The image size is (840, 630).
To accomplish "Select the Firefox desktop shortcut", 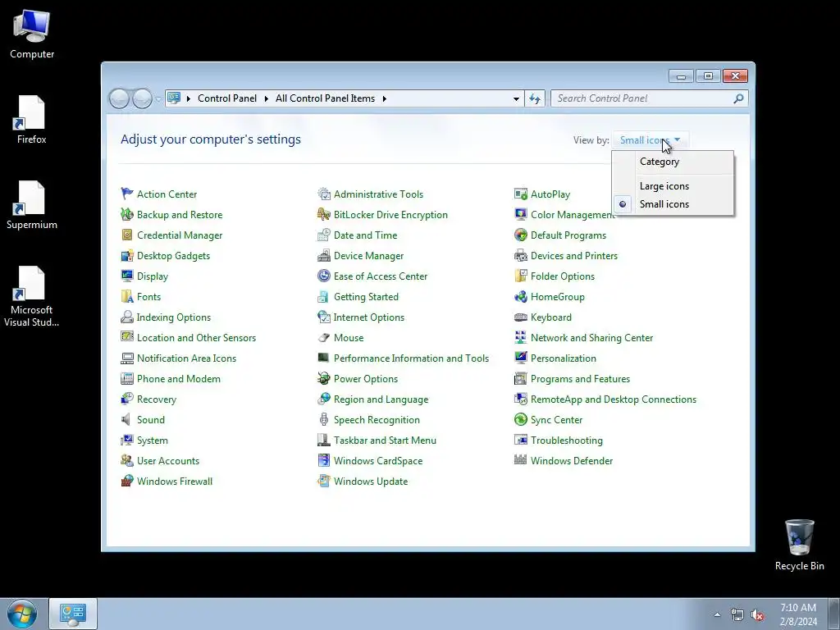I will click(32, 120).
